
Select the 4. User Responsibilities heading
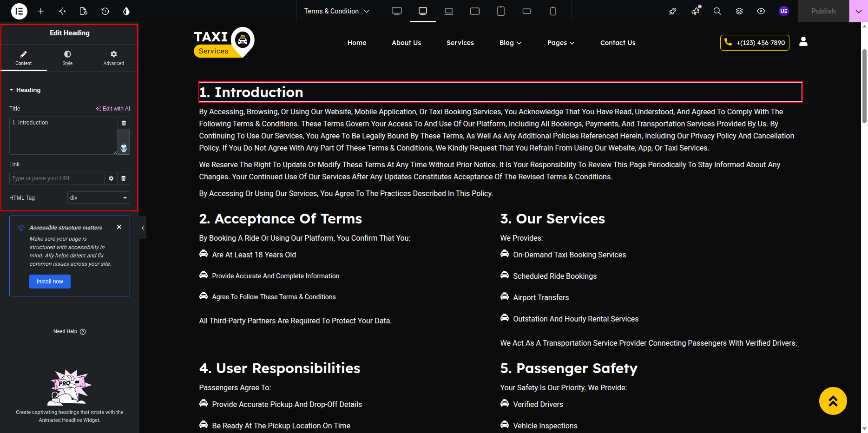pyautogui.click(x=280, y=368)
